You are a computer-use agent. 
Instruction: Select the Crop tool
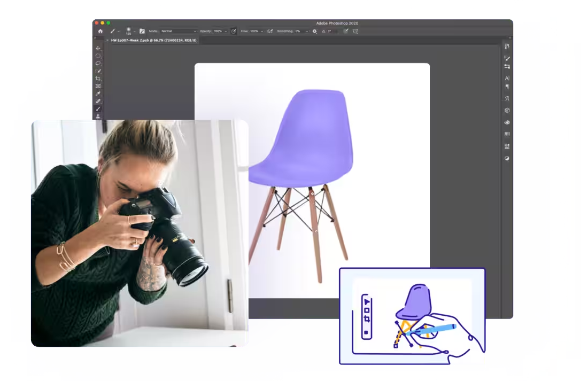(x=98, y=79)
